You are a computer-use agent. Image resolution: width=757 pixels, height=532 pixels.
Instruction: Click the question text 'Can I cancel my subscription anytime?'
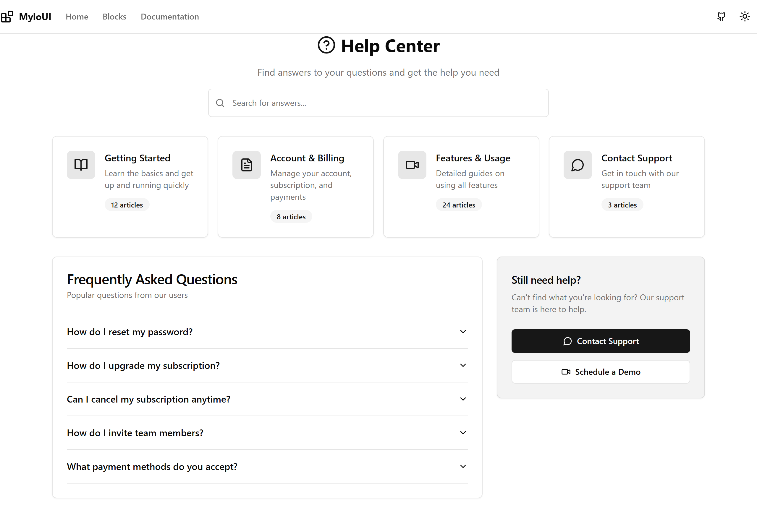pos(148,399)
